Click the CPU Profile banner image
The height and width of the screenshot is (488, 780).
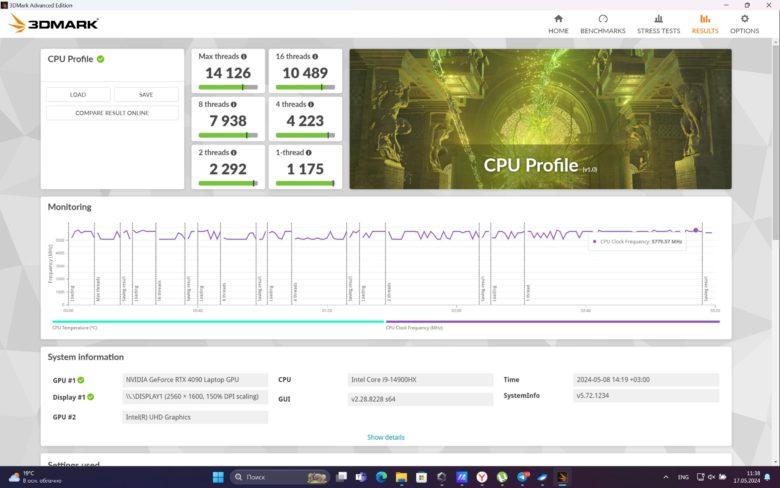point(540,118)
